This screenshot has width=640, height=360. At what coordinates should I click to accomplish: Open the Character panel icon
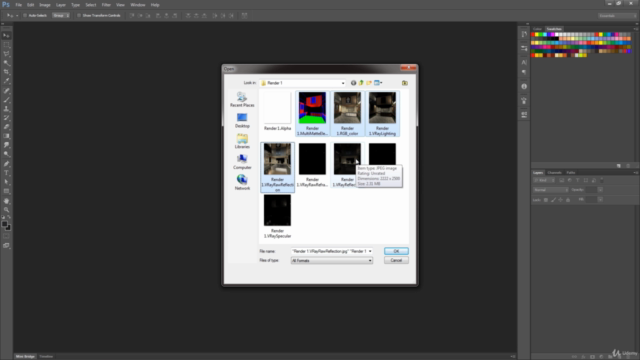click(x=524, y=62)
